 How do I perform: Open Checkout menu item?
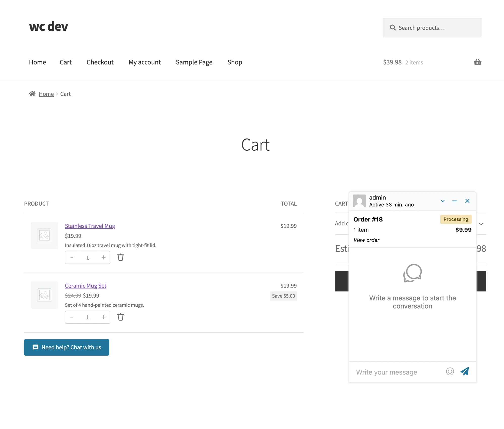100,62
